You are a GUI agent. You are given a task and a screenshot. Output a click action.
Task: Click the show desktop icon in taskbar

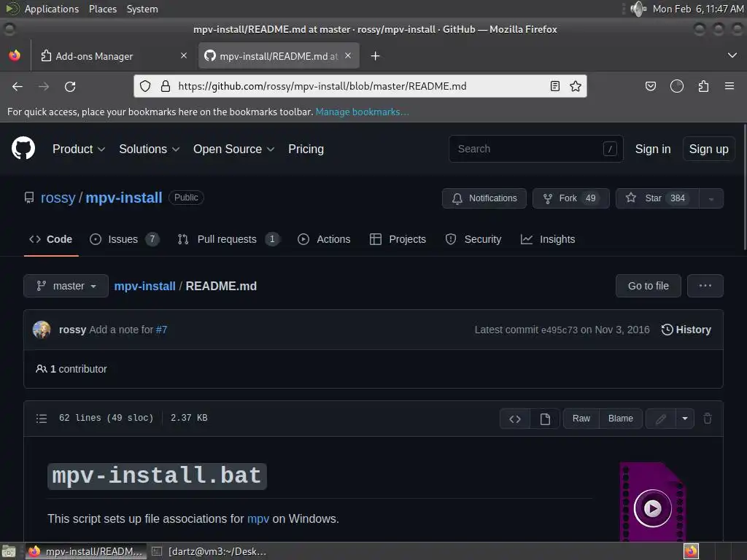9,551
